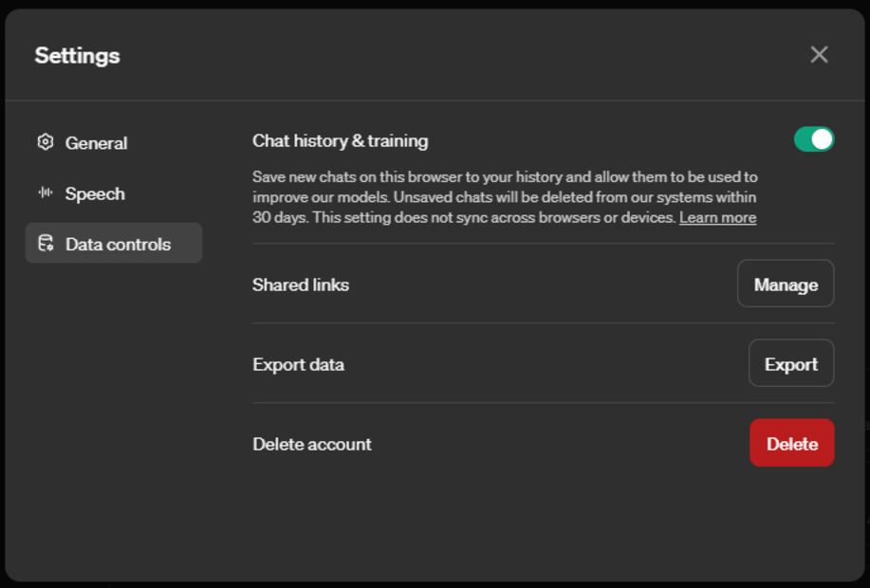Switch to the General tab label
This screenshot has height=588, width=870.
(96, 143)
